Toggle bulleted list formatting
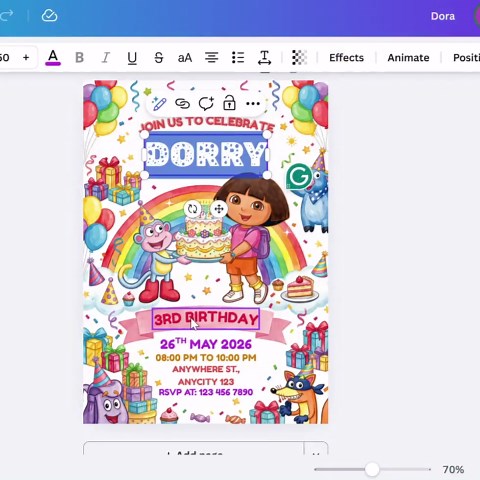 pos(238,58)
